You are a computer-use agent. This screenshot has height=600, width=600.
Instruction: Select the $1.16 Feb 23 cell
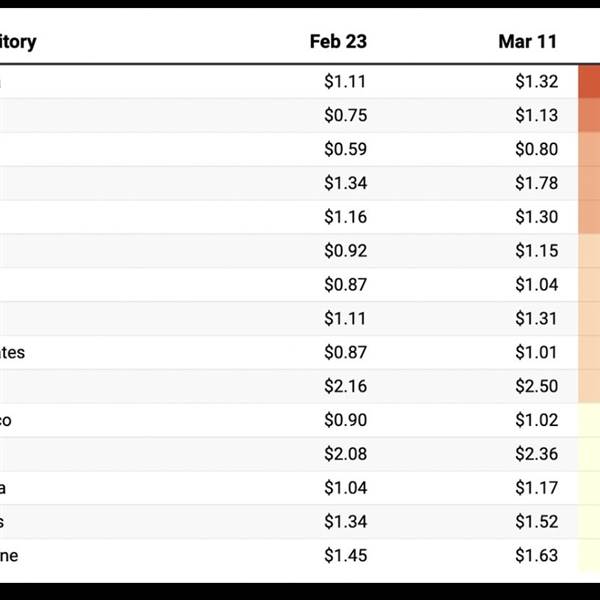(345, 217)
